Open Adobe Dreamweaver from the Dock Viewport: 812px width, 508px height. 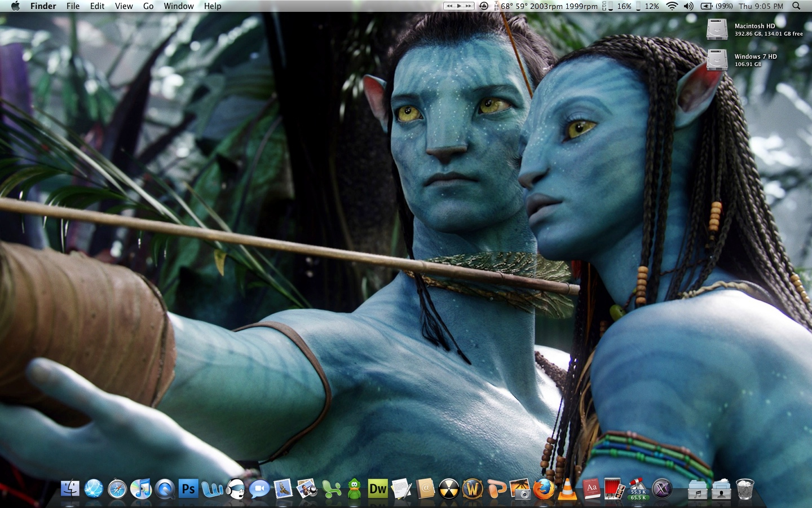(x=378, y=488)
